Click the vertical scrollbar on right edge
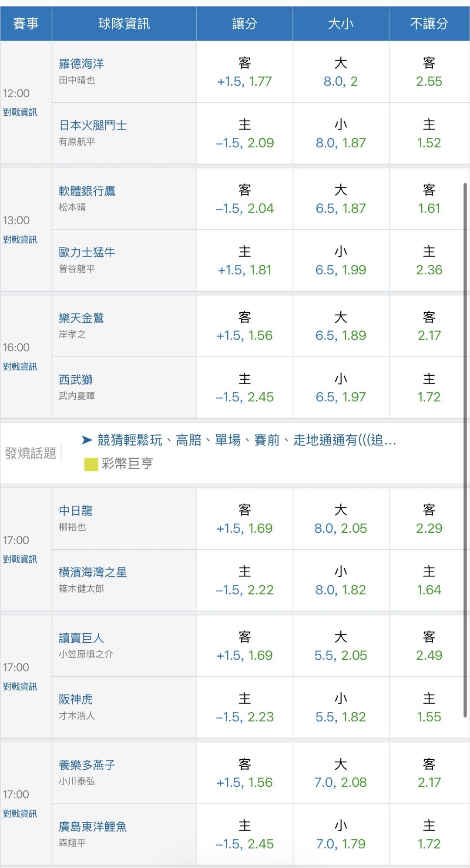The width and height of the screenshot is (470, 868). click(465, 450)
